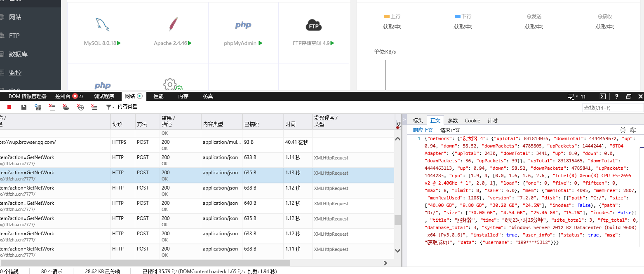Switch to 控制台 tab
The height and width of the screenshot is (274, 644).
[x=63, y=96]
